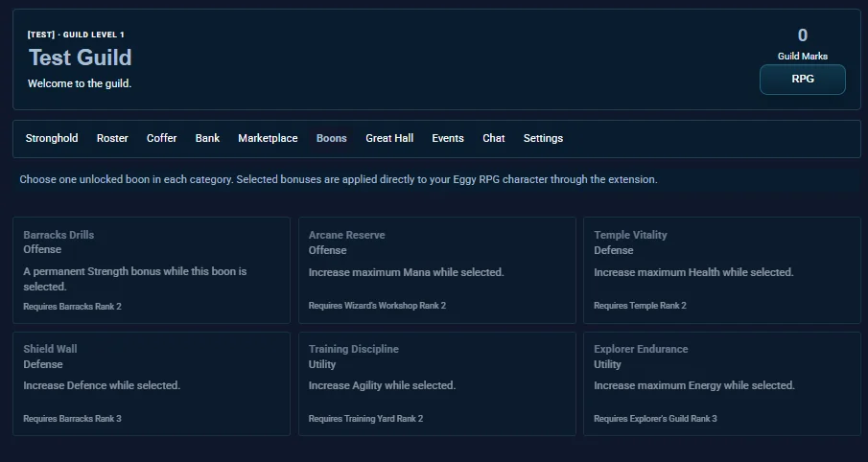Viewport: 868px width, 462px height.
Task: Click the Test Guild title
Action: click(x=81, y=58)
